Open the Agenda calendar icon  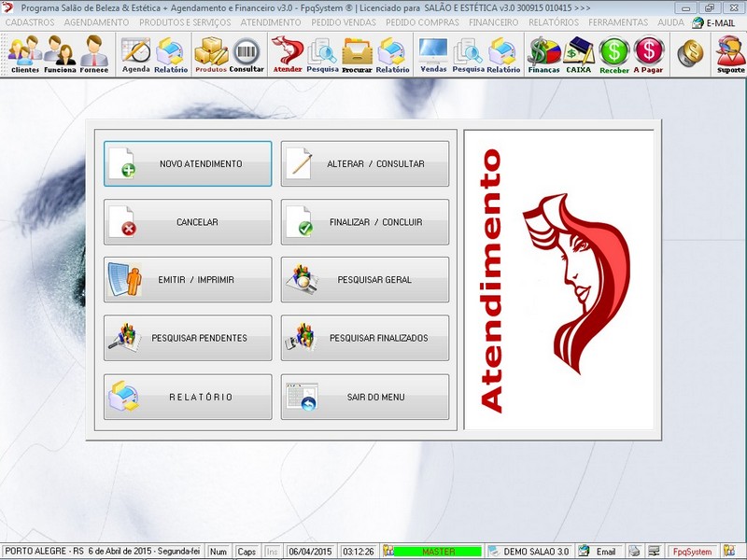pos(136,54)
